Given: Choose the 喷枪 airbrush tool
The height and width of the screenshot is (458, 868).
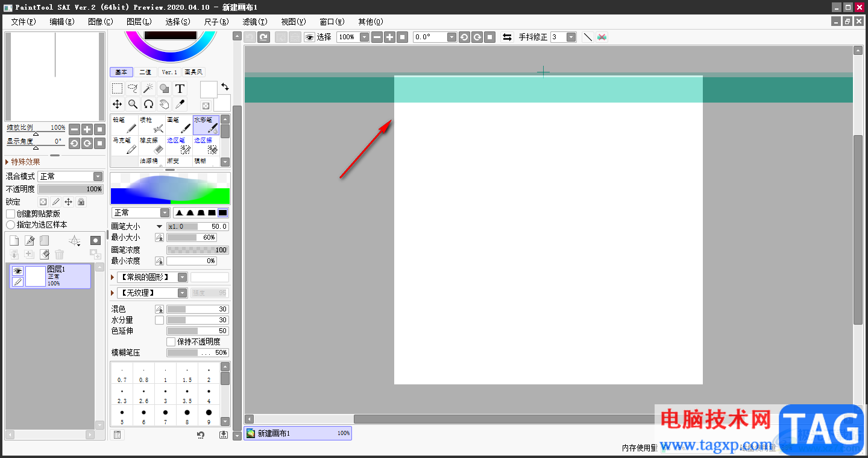Looking at the screenshot, I should pyautogui.click(x=152, y=125).
